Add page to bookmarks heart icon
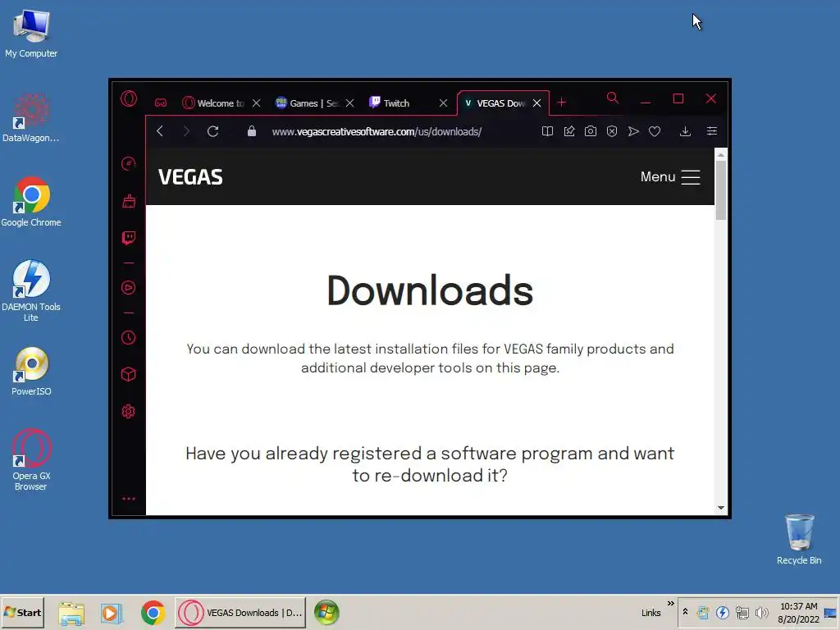The width and height of the screenshot is (840, 630). [x=655, y=131]
